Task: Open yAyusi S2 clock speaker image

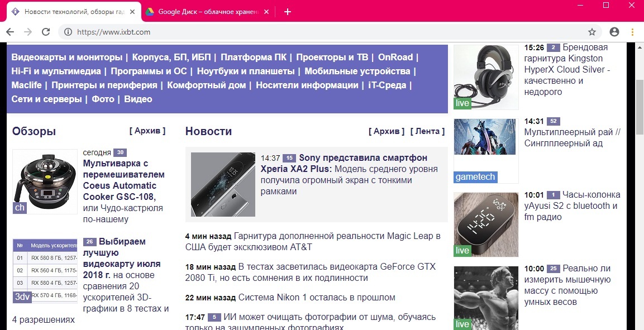Action: tap(486, 224)
